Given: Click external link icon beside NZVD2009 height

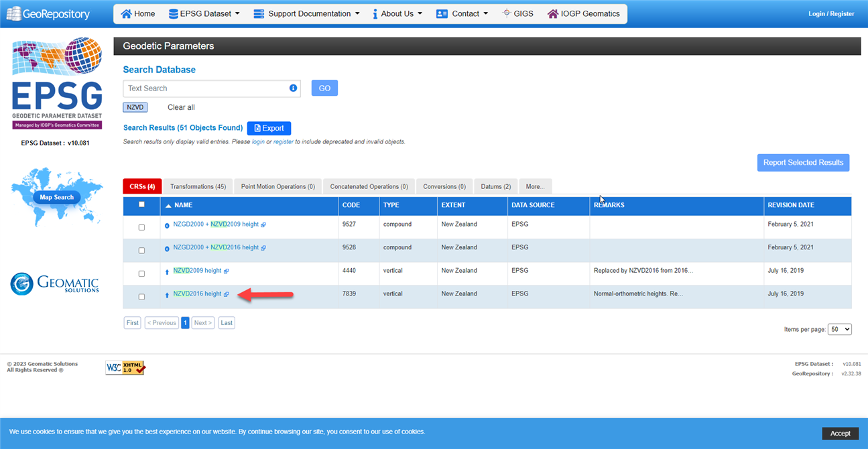Looking at the screenshot, I should (227, 271).
